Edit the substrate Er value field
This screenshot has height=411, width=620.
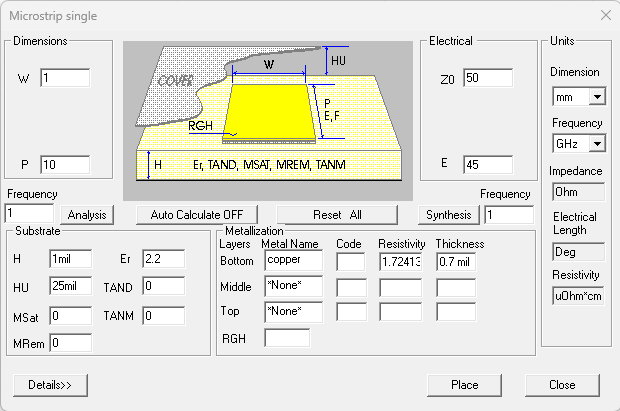point(163,259)
